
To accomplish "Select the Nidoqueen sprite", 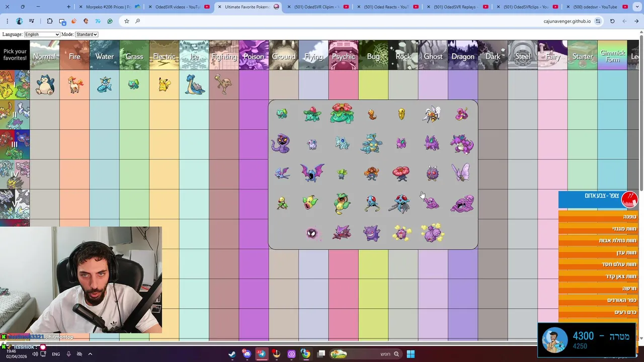I will [371, 144].
